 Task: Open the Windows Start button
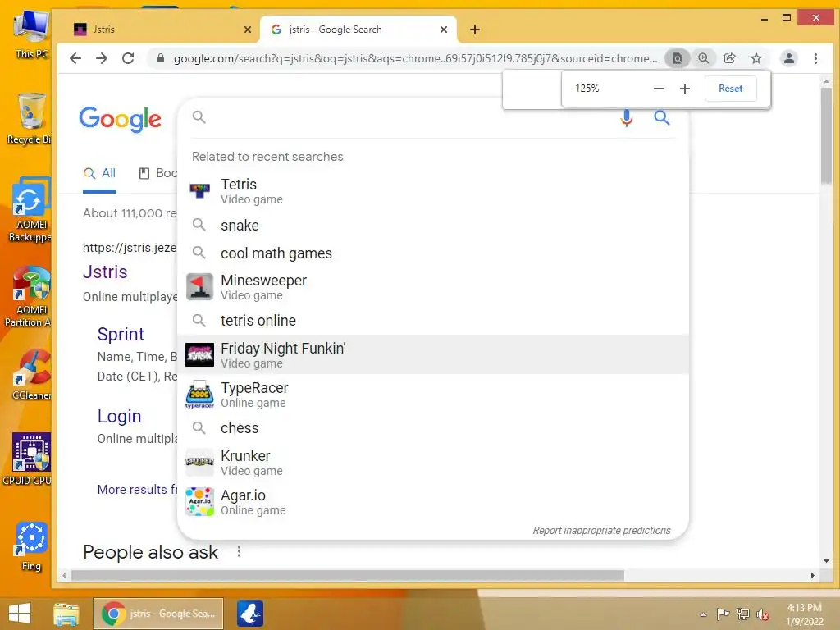click(x=20, y=614)
